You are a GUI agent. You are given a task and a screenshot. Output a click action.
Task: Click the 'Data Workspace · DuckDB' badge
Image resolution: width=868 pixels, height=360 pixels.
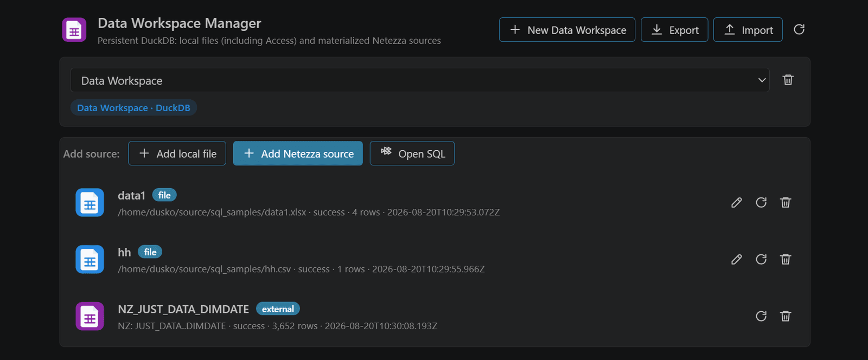tap(133, 108)
